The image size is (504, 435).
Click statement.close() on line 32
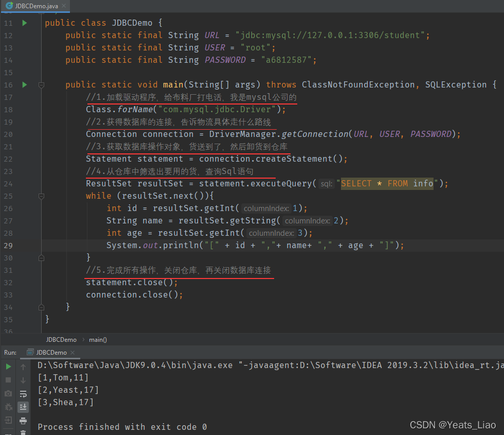(x=130, y=283)
